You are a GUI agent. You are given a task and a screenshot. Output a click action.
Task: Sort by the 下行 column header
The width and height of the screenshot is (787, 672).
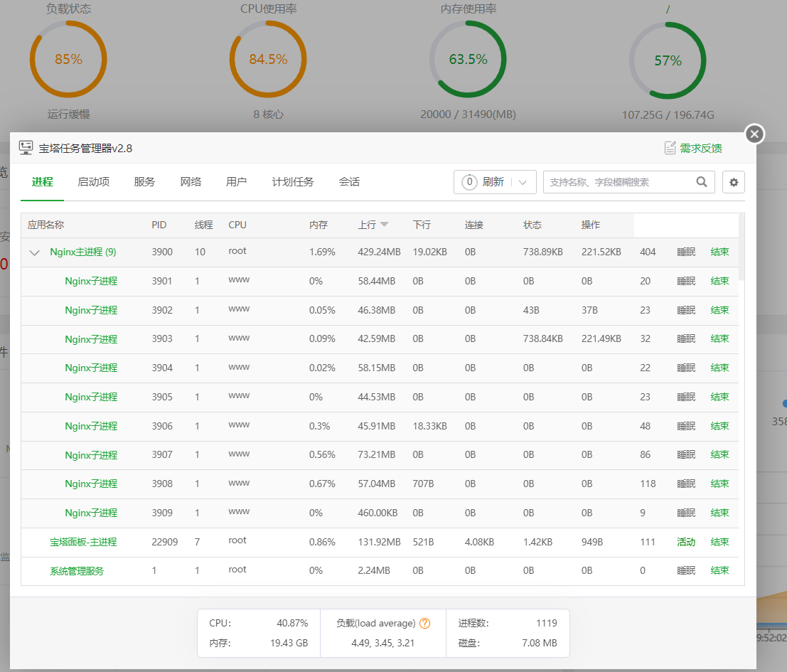(422, 225)
